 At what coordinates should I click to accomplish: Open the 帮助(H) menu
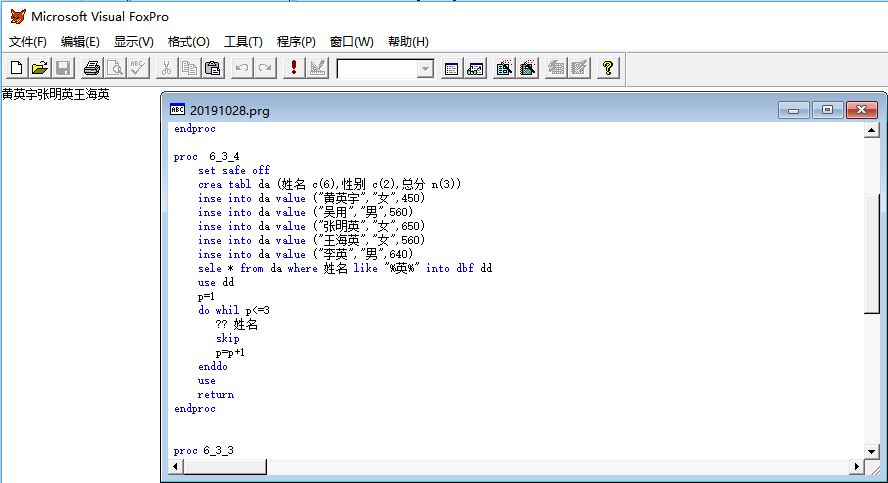tap(408, 42)
